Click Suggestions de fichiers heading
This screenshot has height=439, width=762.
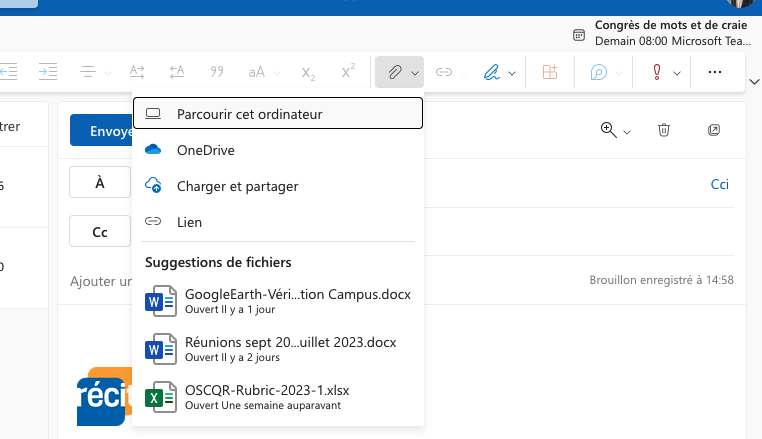pos(218,263)
